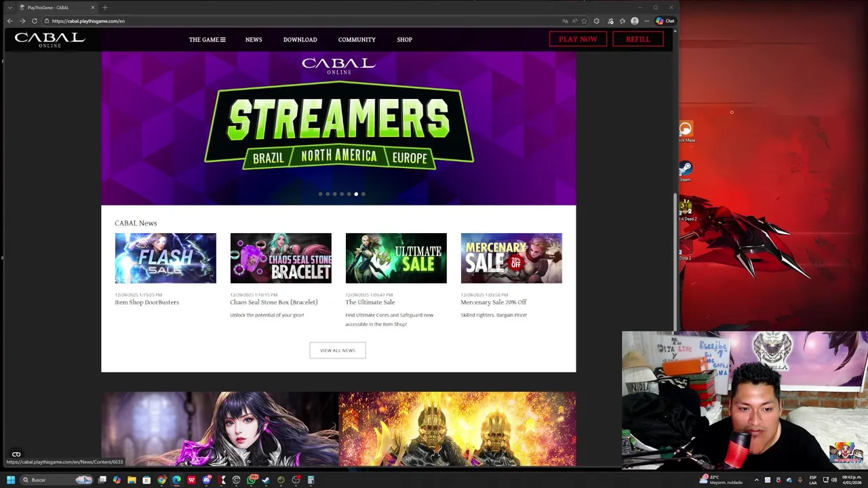
Task: Select the fifth carousel dot indicator
Action: point(349,194)
